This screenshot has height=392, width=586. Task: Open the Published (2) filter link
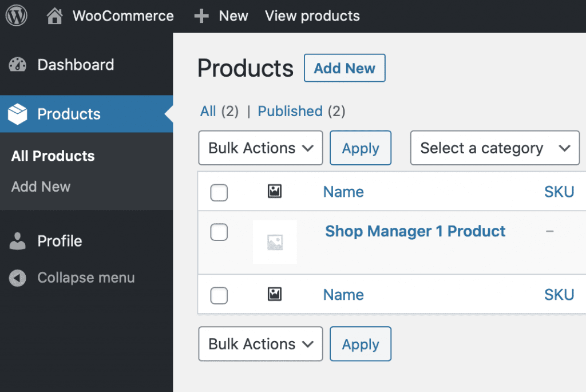290,111
